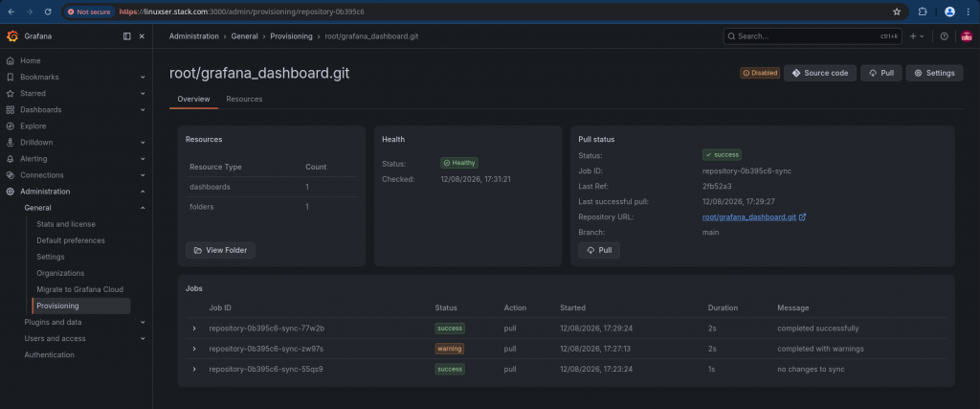This screenshot has width=980, height=409.
Task: Collapse the General subsection chevron
Action: tap(143, 208)
